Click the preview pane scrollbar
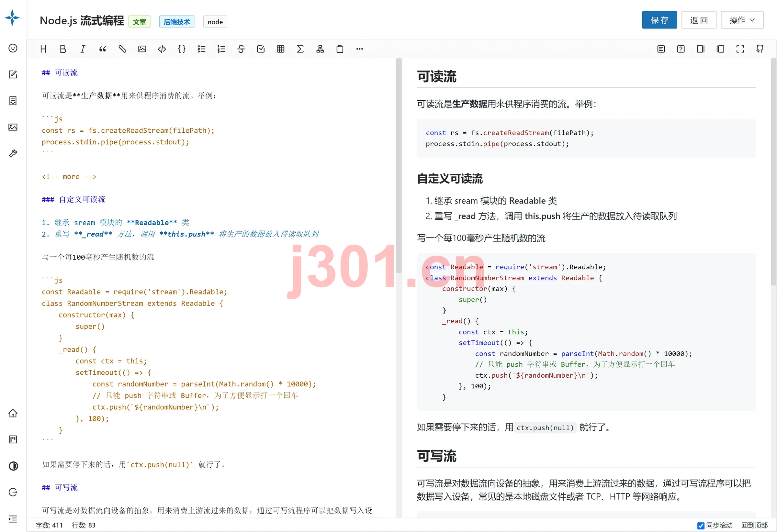Viewport: 777px width, 532px height. pos(774,172)
